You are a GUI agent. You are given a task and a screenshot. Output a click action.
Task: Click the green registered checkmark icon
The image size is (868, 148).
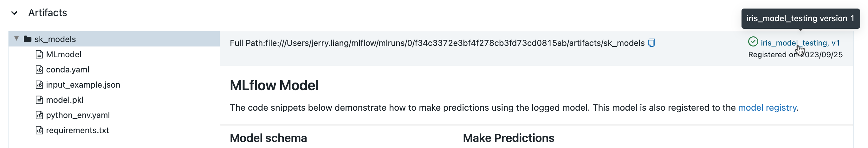[753, 42]
